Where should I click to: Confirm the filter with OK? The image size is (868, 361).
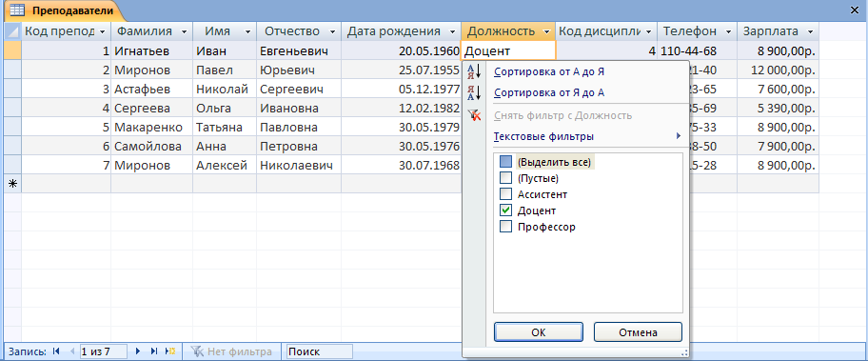tap(538, 332)
